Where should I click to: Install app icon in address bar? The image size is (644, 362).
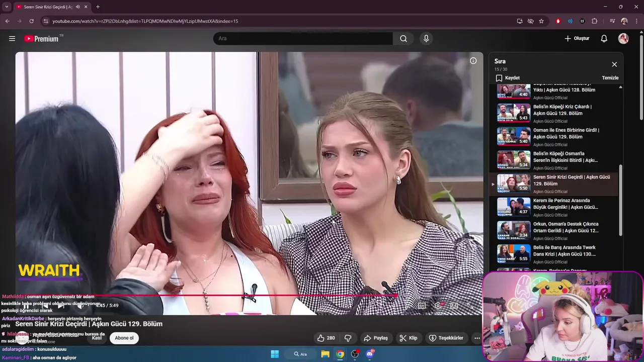[x=520, y=21]
